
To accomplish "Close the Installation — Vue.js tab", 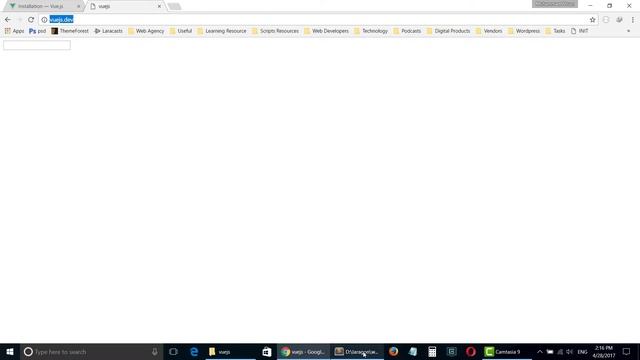I will tap(78, 6).
